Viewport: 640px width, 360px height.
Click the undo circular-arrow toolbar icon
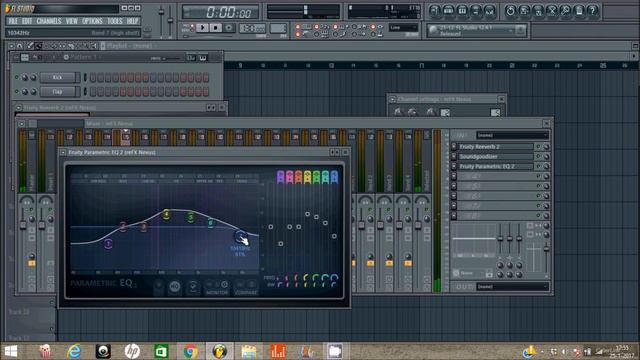(x=510, y=10)
